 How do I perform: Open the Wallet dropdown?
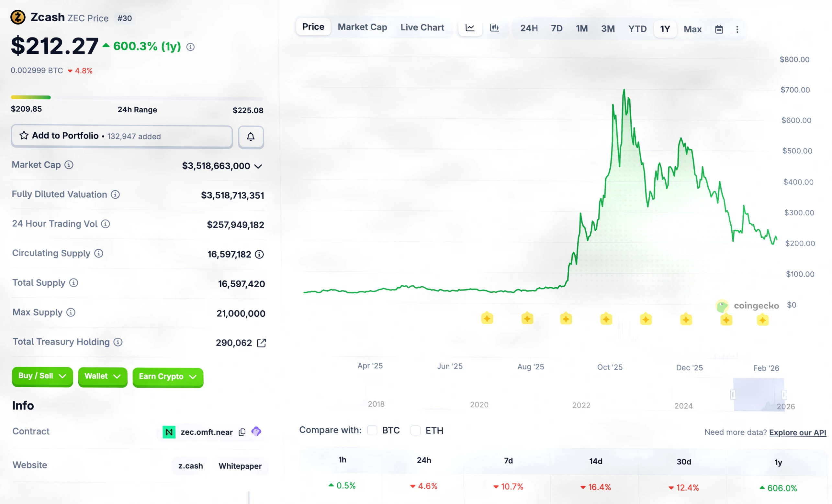(x=103, y=377)
